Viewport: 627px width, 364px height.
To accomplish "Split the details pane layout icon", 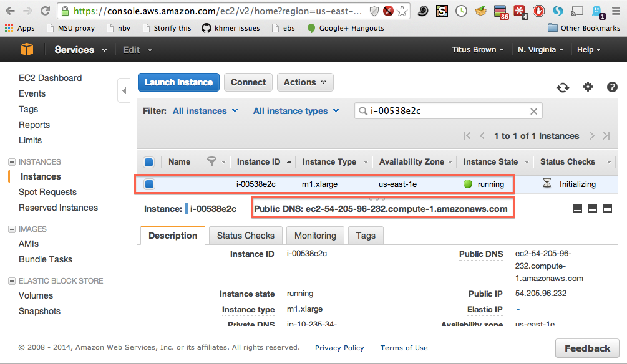I will click(592, 208).
